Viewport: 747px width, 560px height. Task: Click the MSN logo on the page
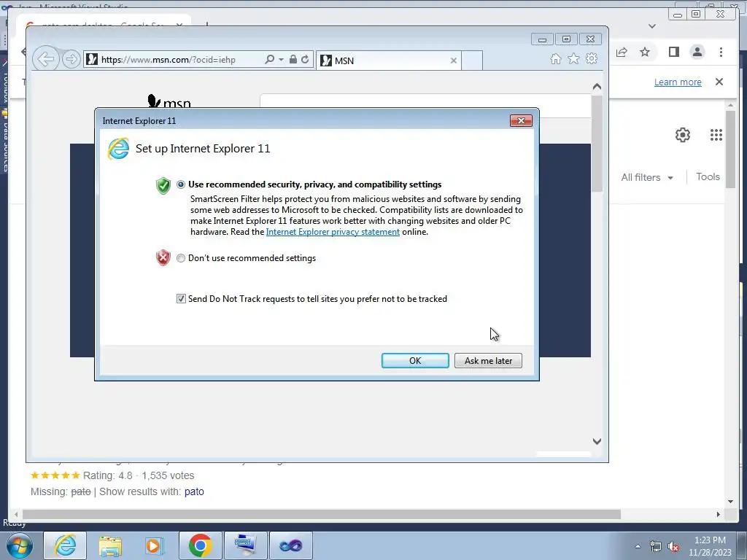click(x=169, y=101)
